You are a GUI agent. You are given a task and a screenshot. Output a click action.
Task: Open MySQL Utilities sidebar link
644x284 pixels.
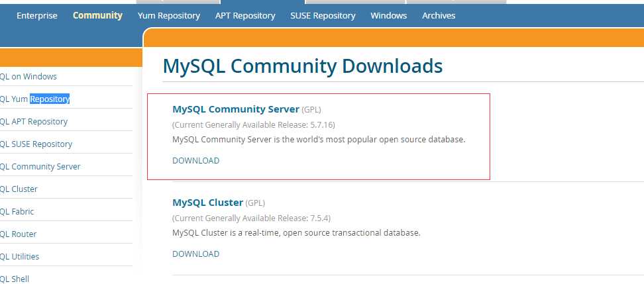[20, 257]
